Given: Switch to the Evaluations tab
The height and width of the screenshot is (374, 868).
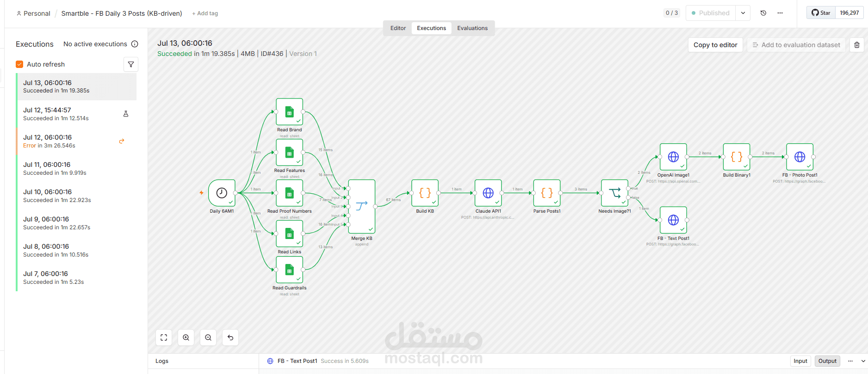Looking at the screenshot, I should pos(472,28).
